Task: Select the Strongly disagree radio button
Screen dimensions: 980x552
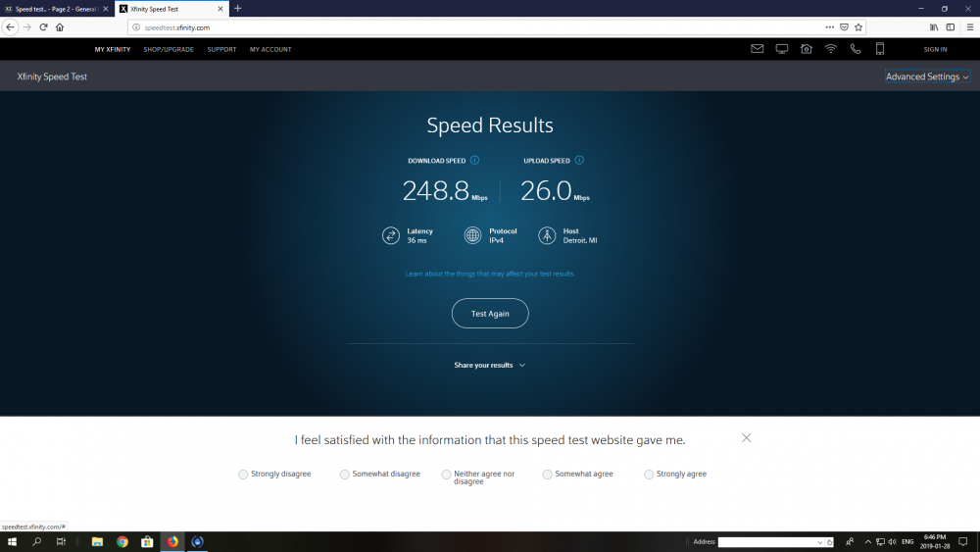Action: (243, 475)
